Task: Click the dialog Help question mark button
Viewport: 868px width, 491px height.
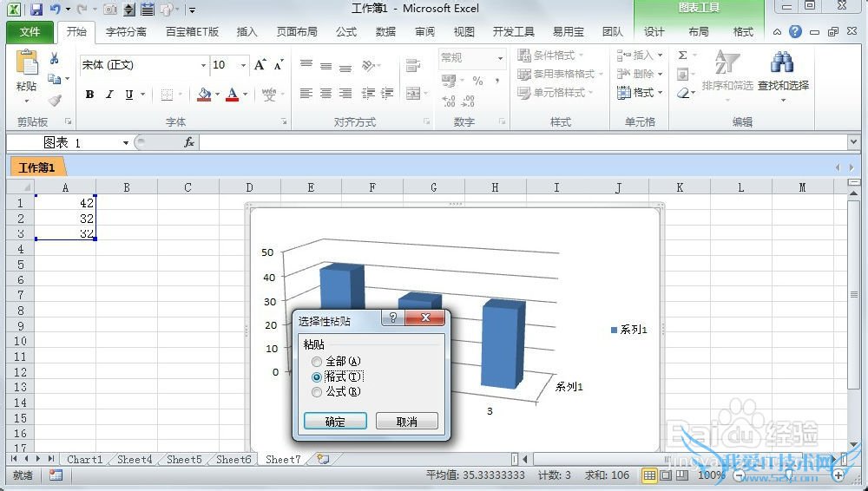Action: (393, 318)
